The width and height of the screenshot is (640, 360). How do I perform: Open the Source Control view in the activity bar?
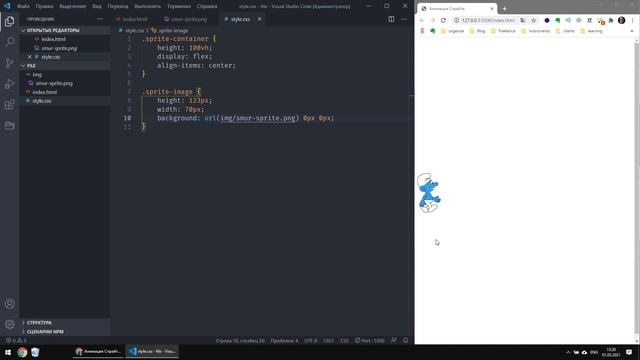[9, 63]
